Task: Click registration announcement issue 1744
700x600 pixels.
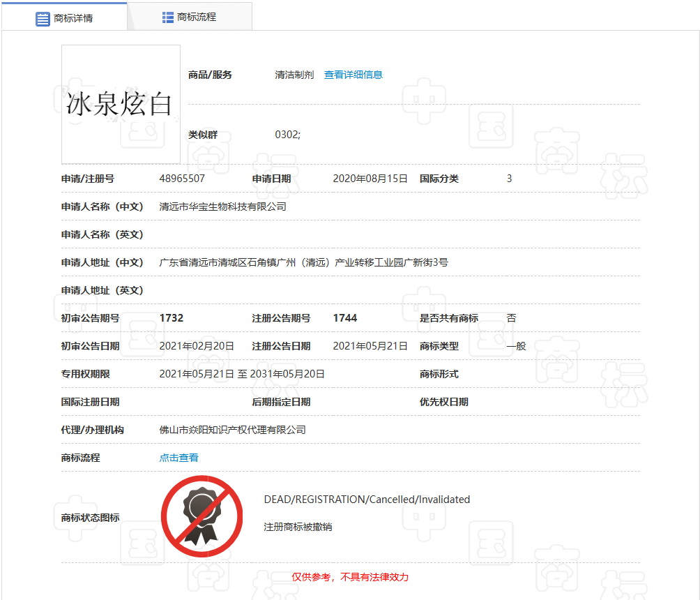Action: click(345, 317)
